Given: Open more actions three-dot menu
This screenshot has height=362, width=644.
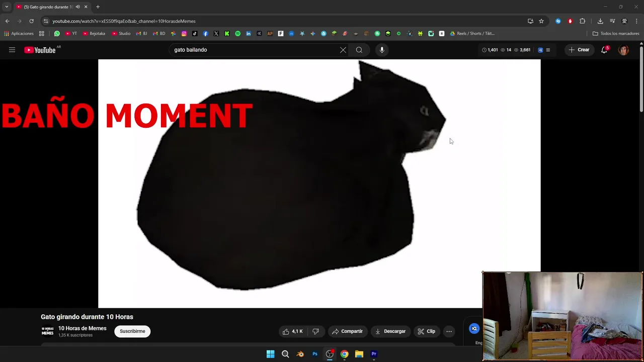Looking at the screenshot, I should coord(449,331).
